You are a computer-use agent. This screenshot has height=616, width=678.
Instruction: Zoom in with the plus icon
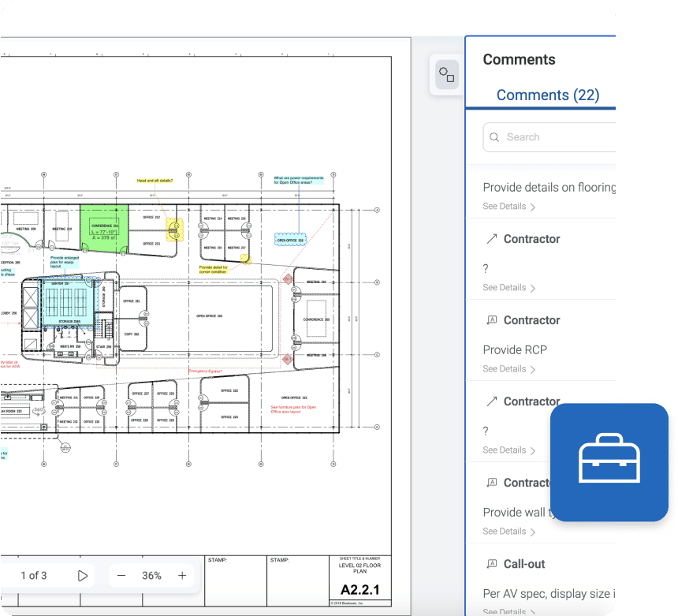182,575
